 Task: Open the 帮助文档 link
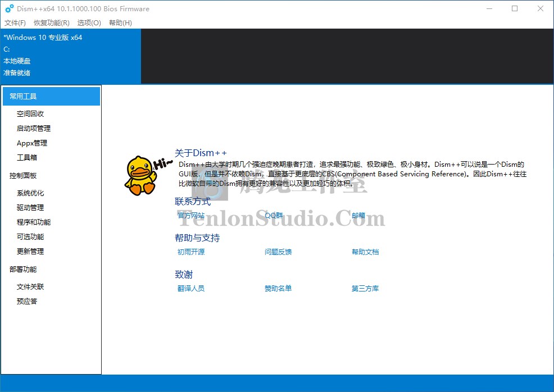[x=365, y=252]
